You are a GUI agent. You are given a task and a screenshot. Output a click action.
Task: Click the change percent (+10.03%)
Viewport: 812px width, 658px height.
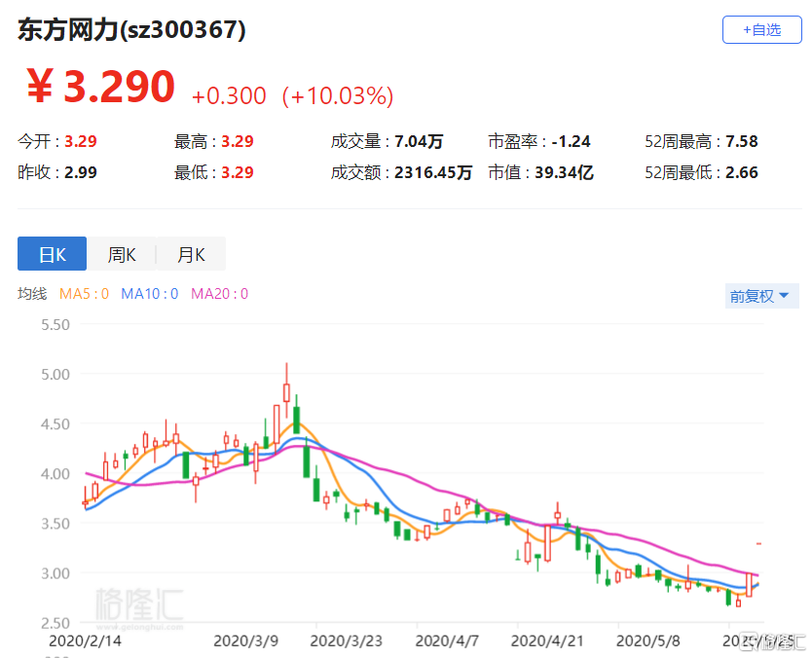(x=338, y=95)
